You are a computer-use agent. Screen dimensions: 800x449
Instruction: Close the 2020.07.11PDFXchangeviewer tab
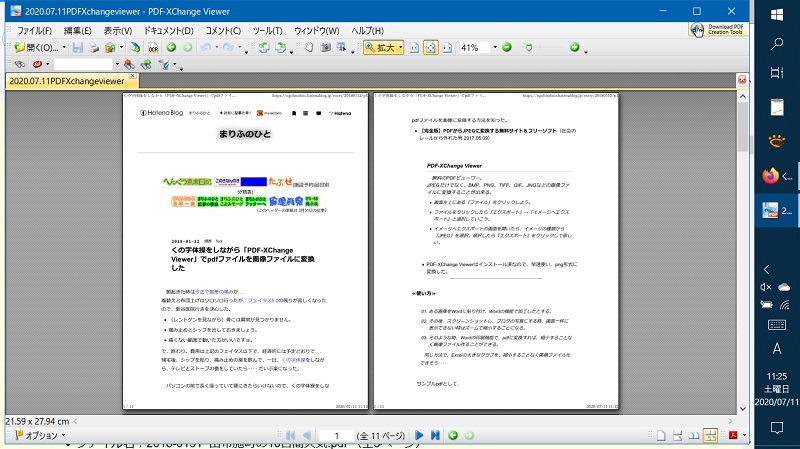(x=132, y=76)
